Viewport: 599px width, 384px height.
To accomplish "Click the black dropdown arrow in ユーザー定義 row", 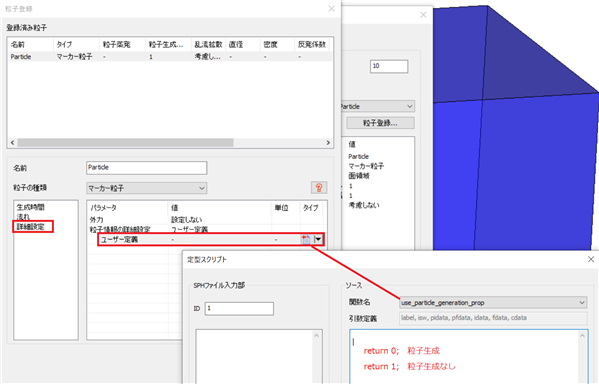I will (318, 240).
